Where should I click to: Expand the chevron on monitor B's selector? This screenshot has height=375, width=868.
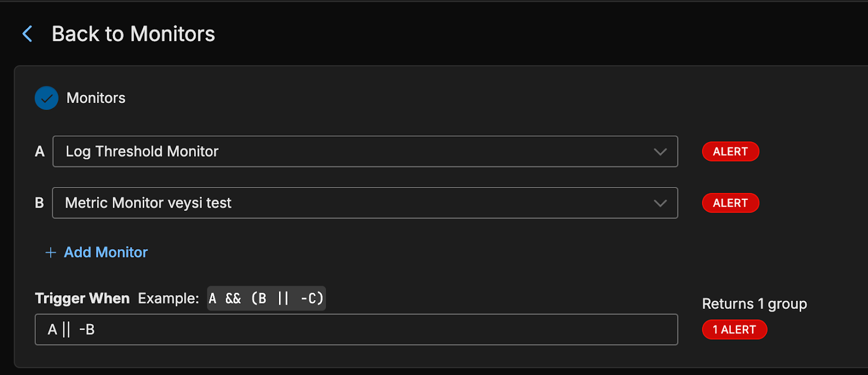pyautogui.click(x=660, y=203)
